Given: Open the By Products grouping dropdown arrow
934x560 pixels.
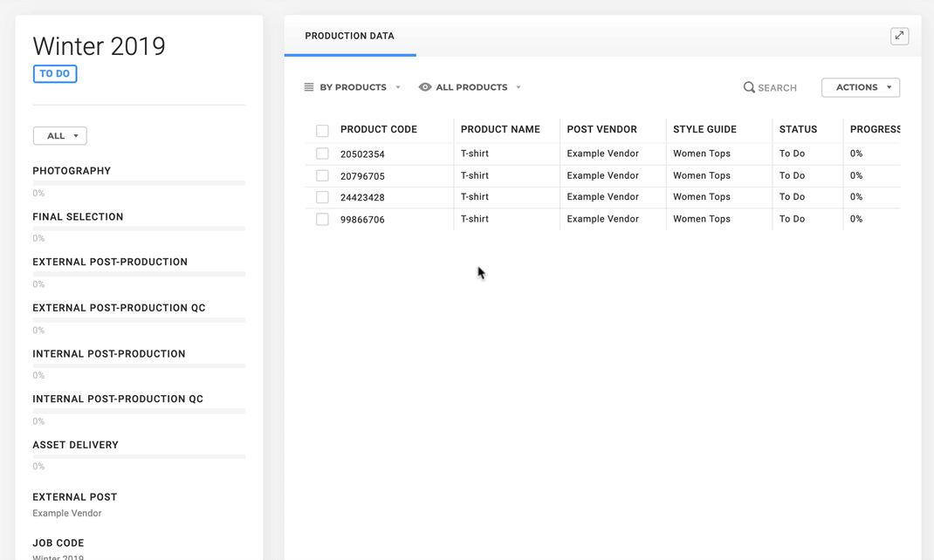Looking at the screenshot, I should click(398, 87).
